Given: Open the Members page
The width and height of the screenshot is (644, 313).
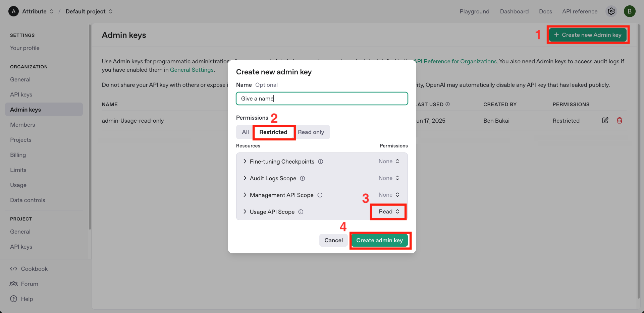Looking at the screenshot, I should tap(22, 125).
